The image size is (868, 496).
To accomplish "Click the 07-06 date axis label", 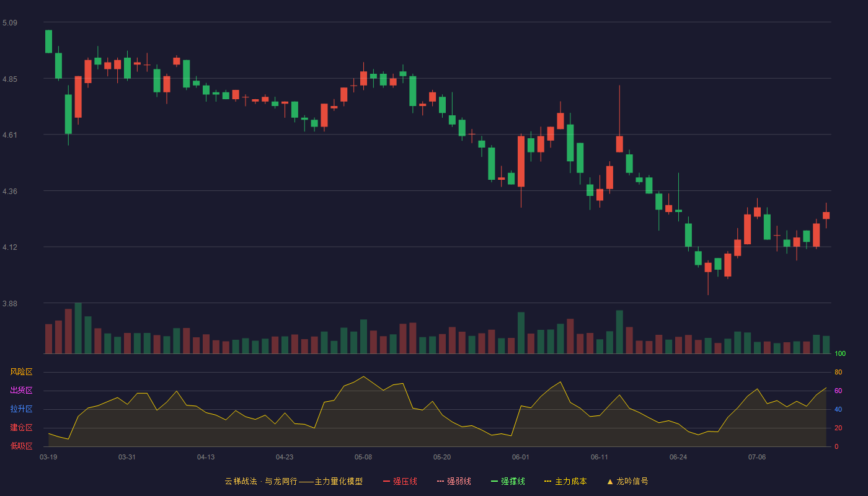I will tap(757, 457).
